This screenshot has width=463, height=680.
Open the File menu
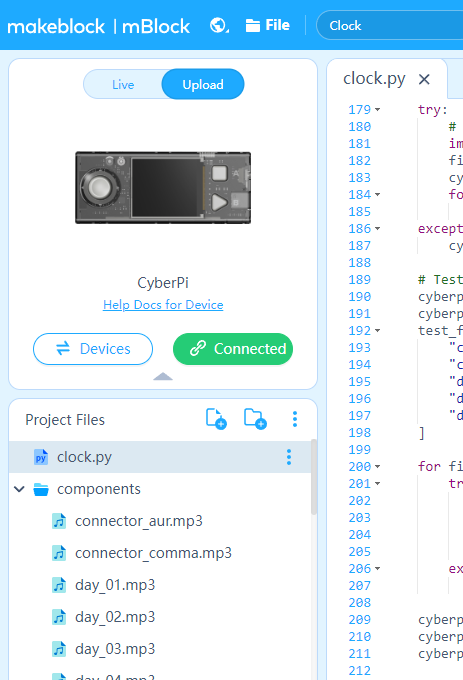pos(267,25)
